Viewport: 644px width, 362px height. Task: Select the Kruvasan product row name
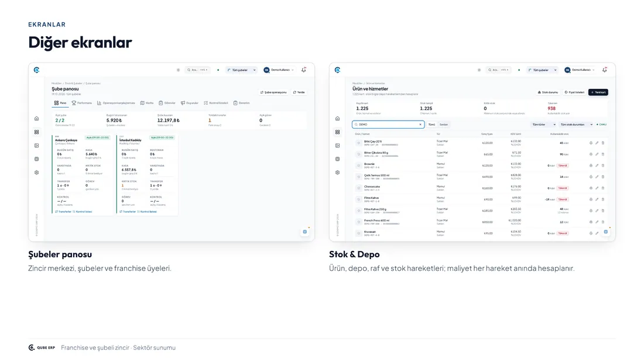369,232
